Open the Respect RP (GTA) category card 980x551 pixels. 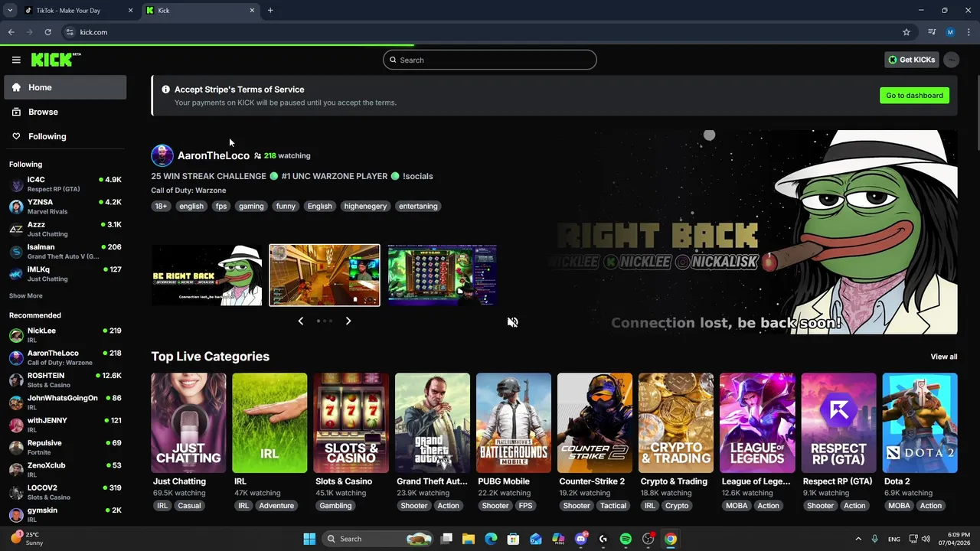tap(838, 423)
